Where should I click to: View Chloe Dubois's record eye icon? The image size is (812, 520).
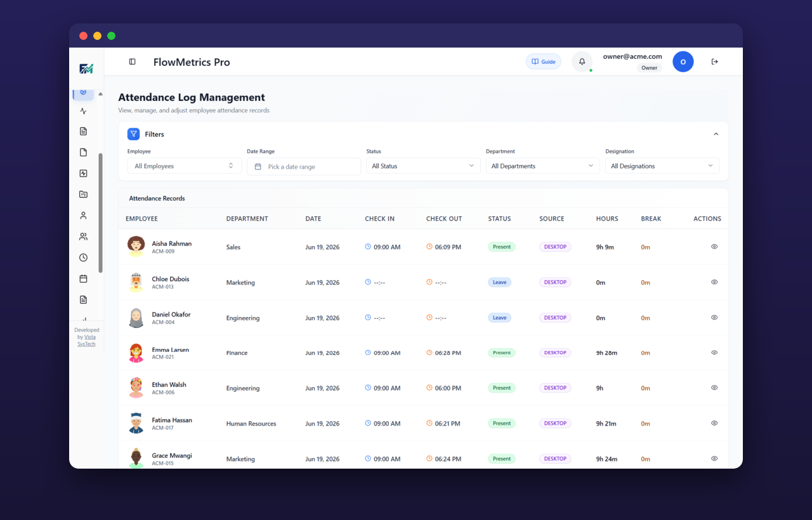(x=714, y=282)
